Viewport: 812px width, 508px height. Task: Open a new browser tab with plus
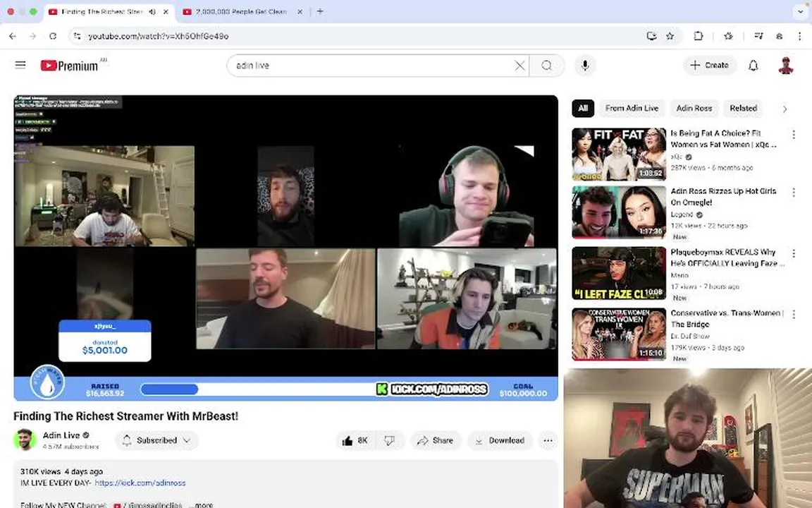click(x=320, y=11)
